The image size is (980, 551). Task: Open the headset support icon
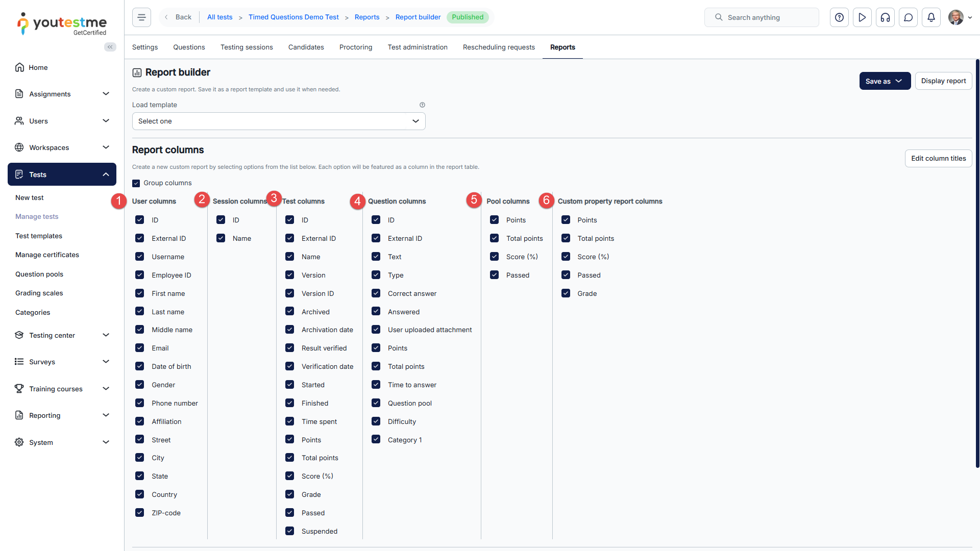point(885,17)
